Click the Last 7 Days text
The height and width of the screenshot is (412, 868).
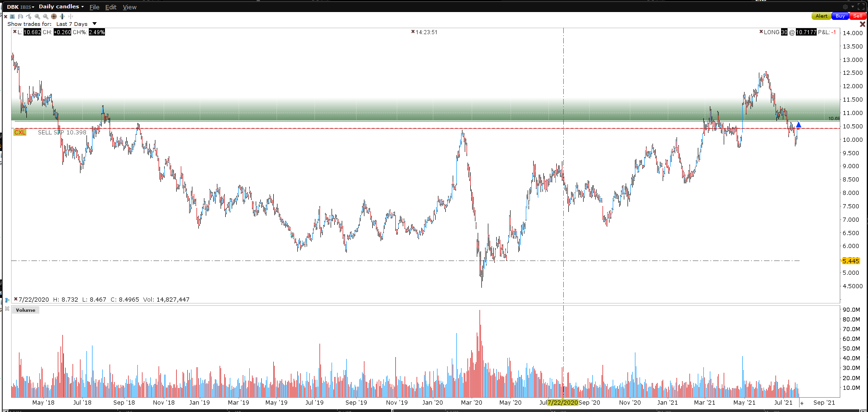tap(72, 24)
